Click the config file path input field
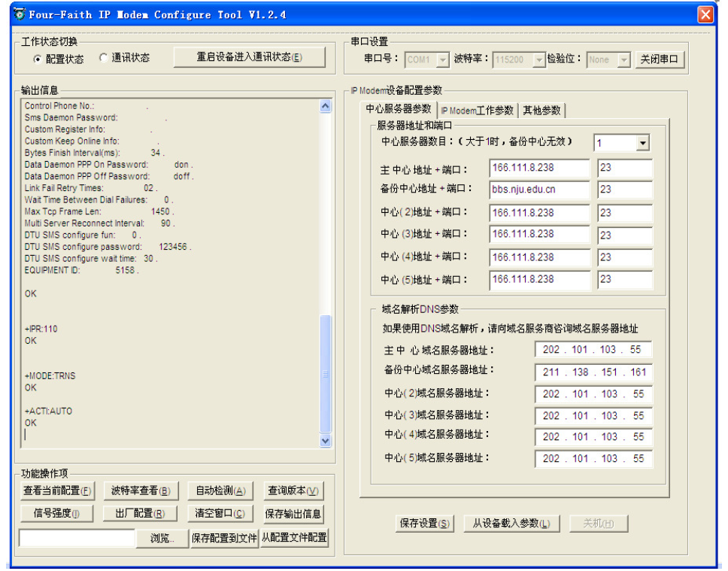Image resolution: width=728 pixels, height=571 pixels. click(77, 539)
